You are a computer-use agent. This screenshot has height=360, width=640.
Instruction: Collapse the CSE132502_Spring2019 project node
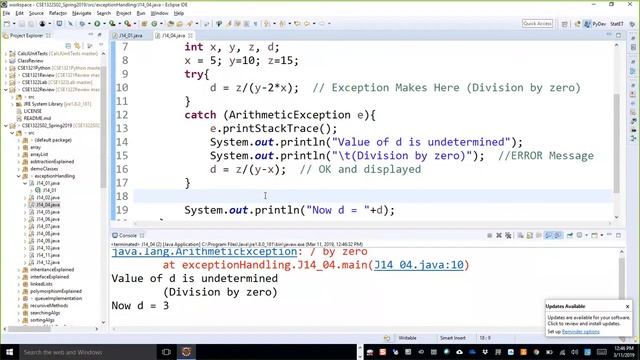click(6, 125)
